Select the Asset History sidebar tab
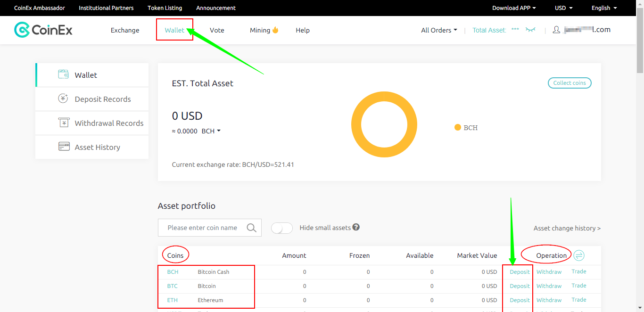Screen dimensions: 644x312 pyautogui.click(x=92, y=147)
